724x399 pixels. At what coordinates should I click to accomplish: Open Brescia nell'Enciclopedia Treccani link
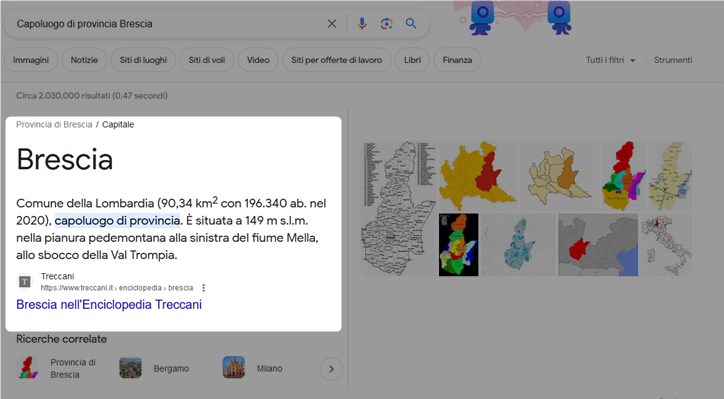coord(109,305)
